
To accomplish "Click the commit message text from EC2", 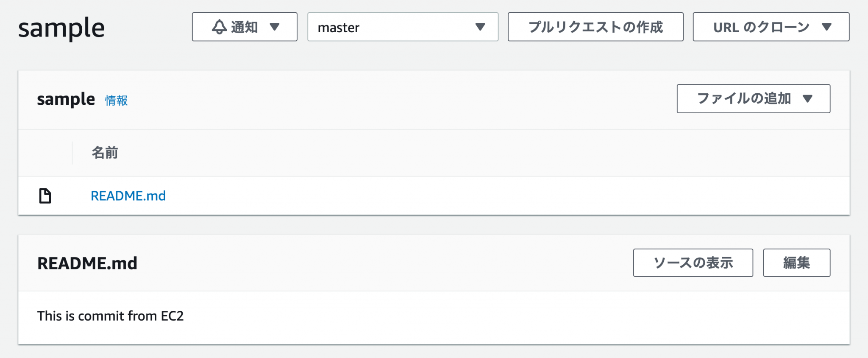I will click(111, 316).
